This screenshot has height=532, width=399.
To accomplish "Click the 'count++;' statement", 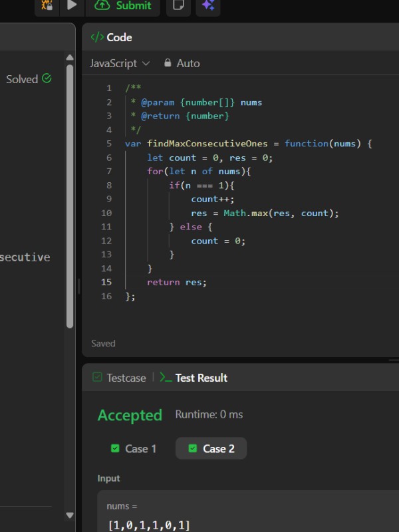I will tap(212, 199).
